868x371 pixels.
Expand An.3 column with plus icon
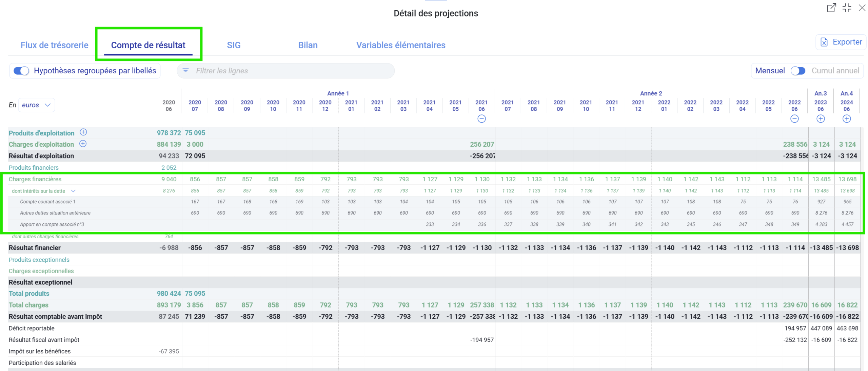point(820,119)
